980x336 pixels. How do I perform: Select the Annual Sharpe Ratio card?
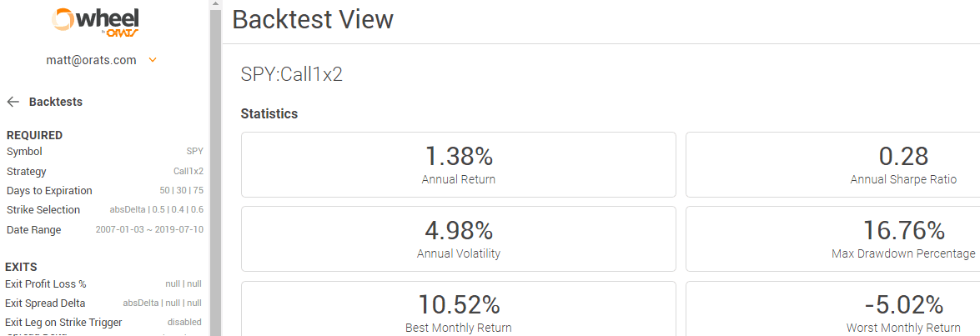[833, 164]
